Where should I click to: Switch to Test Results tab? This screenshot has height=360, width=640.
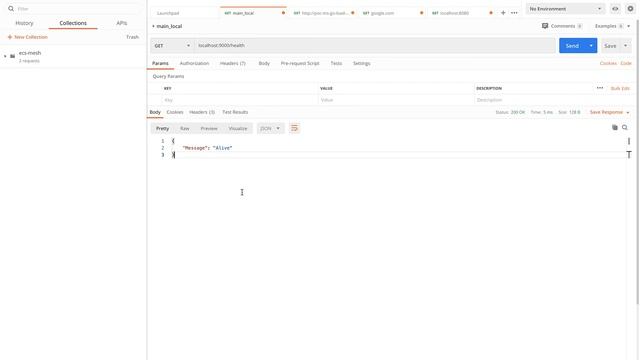click(x=235, y=112)
